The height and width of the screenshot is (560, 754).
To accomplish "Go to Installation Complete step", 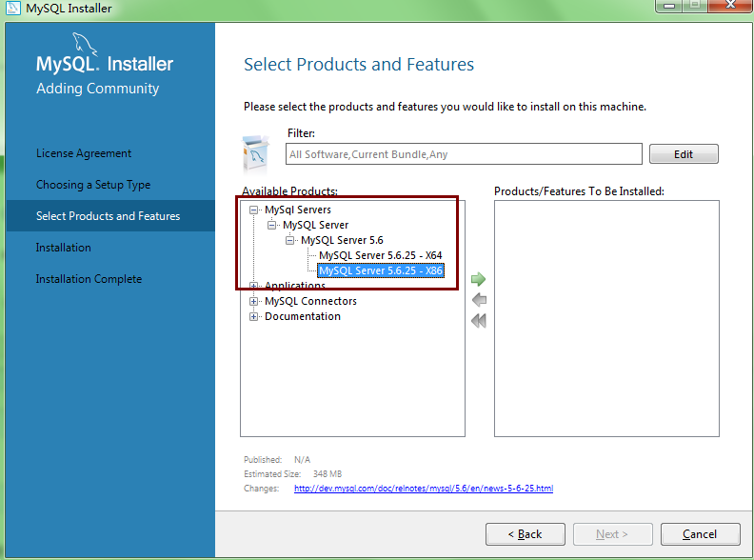I will 89,279.
